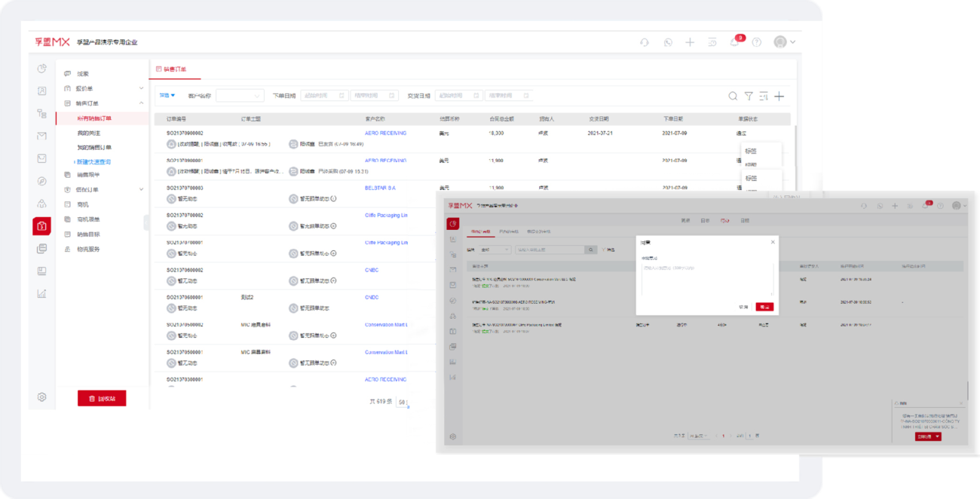Open the task list icon in header
The width and height of the screenshot is (980, 499).
point(712,42)
